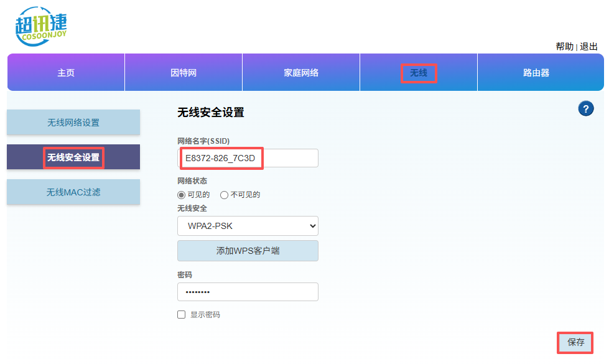The image size is (614, 364).
Task: Click the 保存 save button
Action: coord(576,342)
